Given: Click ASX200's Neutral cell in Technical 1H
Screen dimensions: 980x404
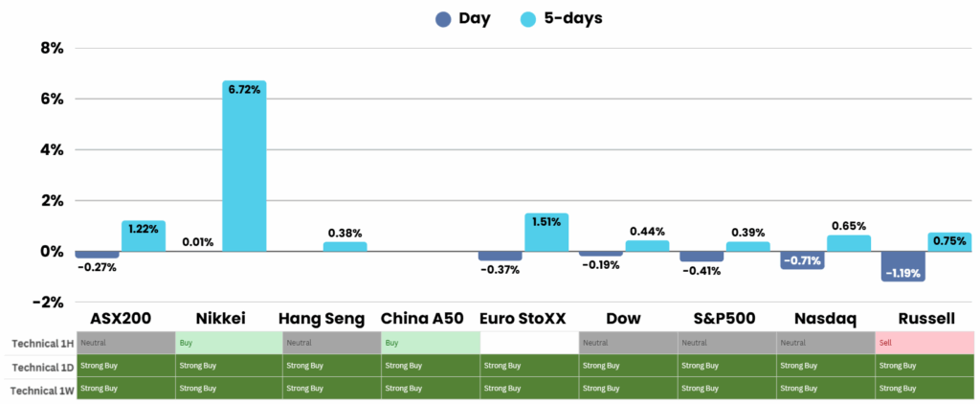Looking at the screenshot, I should coord(125,343).
